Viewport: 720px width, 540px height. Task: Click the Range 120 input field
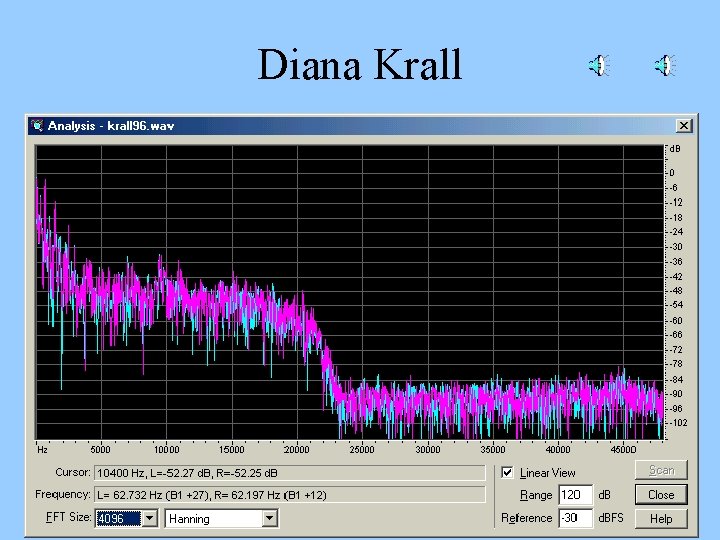pyautogui.click(x=575, y=495)
